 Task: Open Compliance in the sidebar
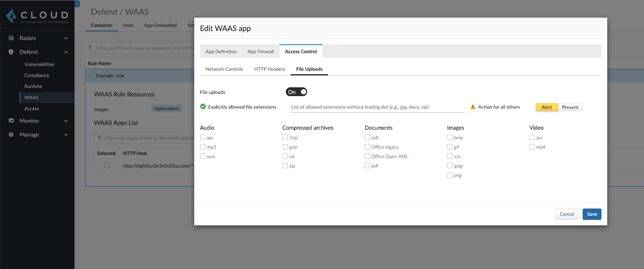click(37, 75)
